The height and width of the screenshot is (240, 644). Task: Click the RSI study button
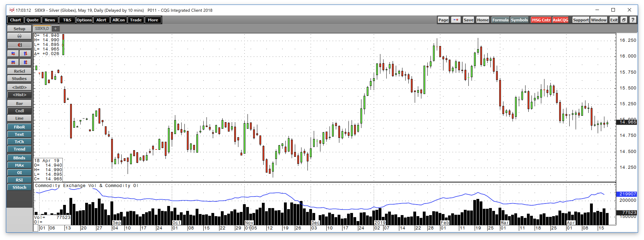click(19, 180)
